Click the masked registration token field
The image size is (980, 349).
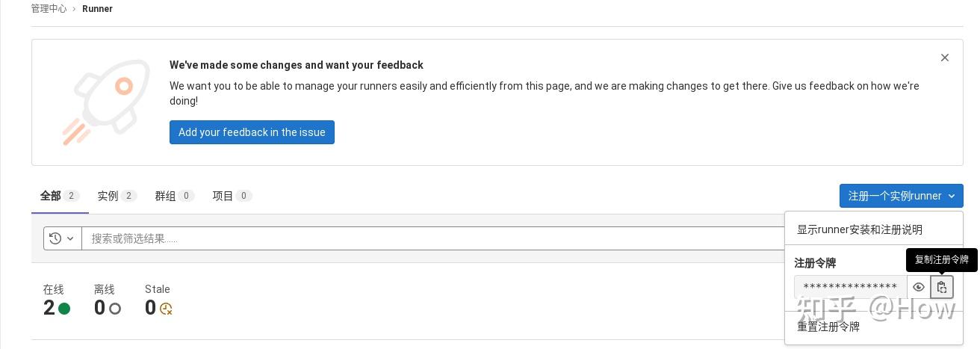coord(850,287)
